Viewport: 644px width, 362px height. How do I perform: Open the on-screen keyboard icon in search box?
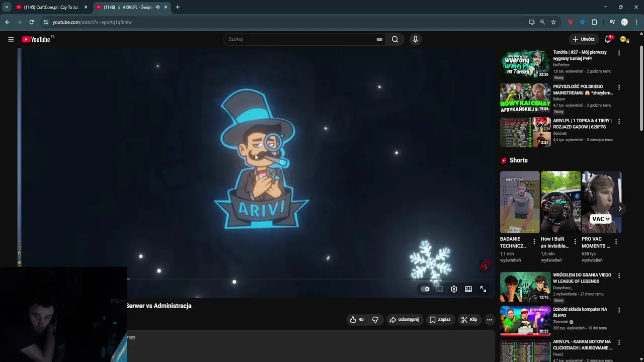[x=379, y=39]
